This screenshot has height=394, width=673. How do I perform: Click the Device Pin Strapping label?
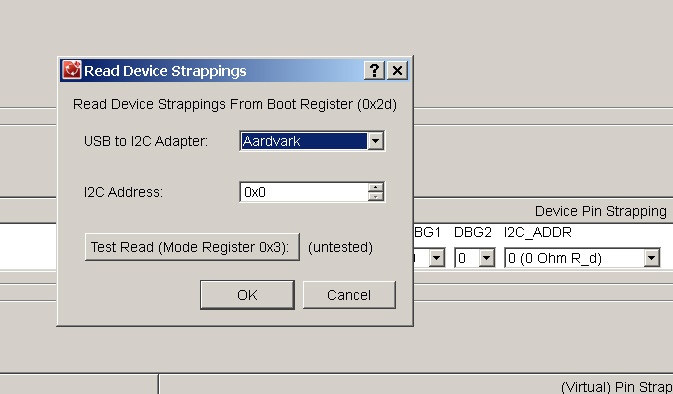(600, 211)
